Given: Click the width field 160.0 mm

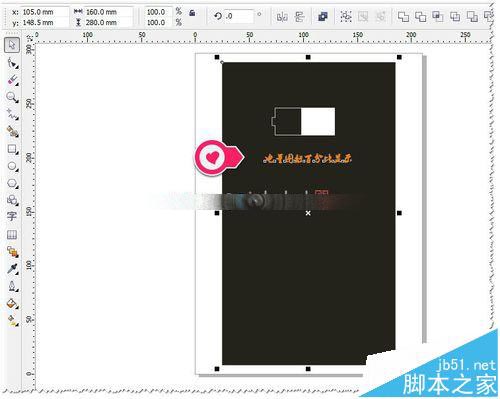Looking at the screenshot, I should (x=108, y=12).
